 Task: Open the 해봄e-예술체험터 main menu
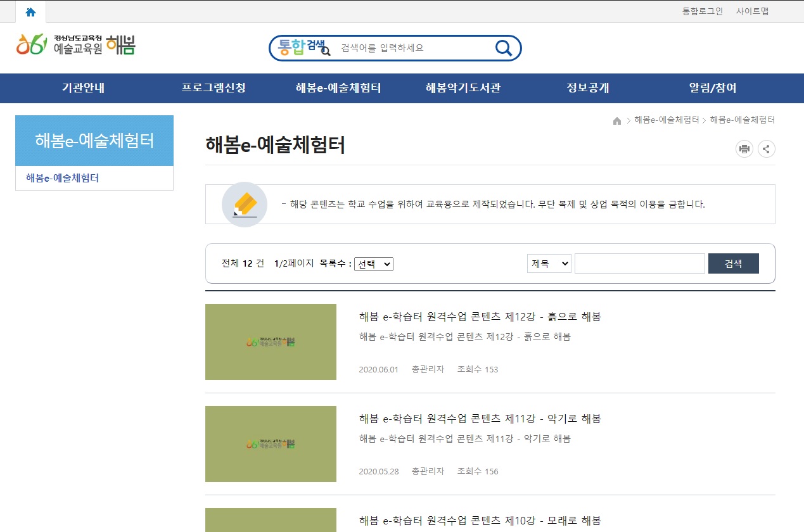(x=338, y=88)
